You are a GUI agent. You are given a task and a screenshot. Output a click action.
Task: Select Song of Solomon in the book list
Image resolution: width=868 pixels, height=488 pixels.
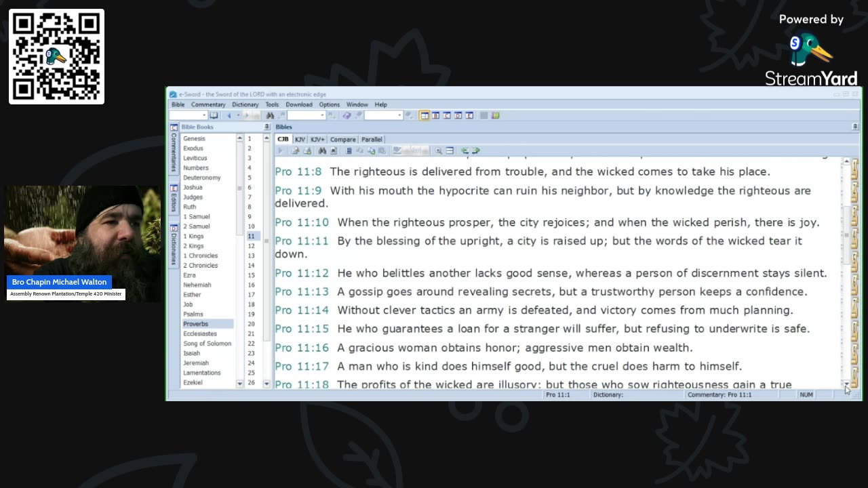208,344
